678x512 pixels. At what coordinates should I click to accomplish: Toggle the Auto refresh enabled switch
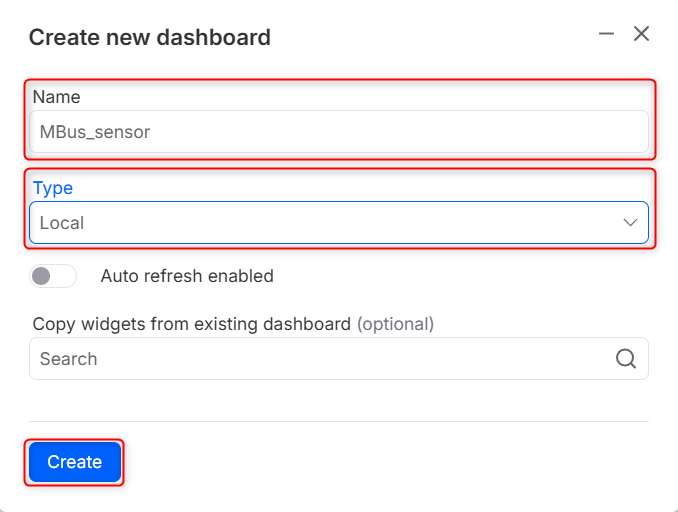[x=53, y=276]
